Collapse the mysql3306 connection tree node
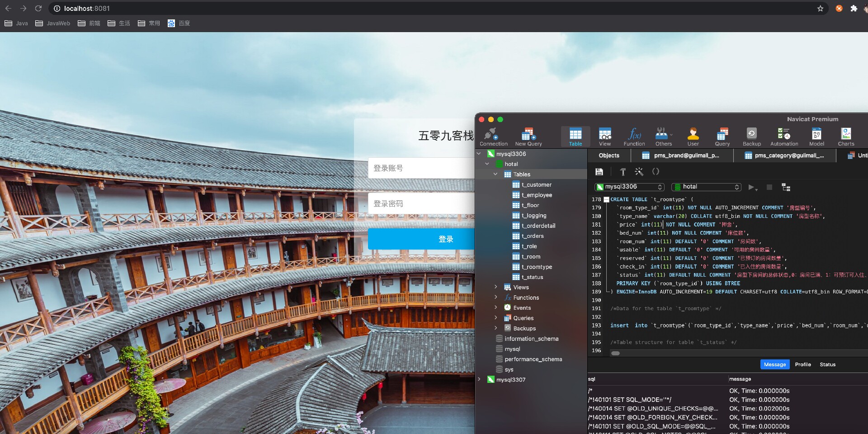The height and width of the screenshot is (434, 868). point(479,154)
